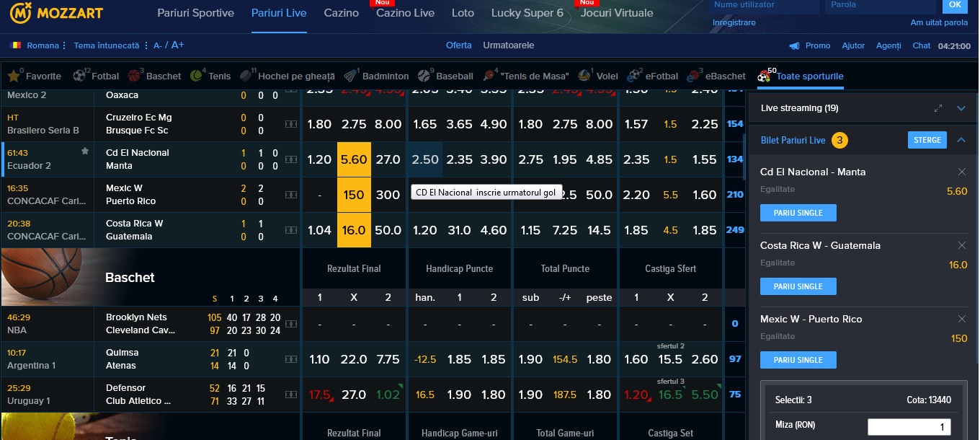
Task: Deselect the 5.60 draw odd for Cd El Nacional
Action: pos(354,159)
